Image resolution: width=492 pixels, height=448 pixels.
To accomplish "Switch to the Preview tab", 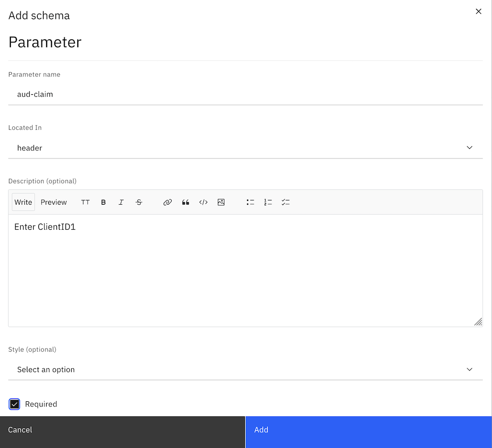I will tap(53, 202).
